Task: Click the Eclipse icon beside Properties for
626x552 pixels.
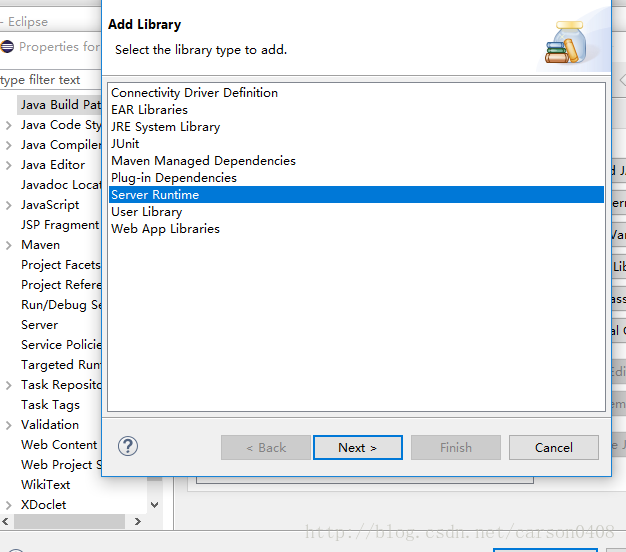Action: coord(7,47)
